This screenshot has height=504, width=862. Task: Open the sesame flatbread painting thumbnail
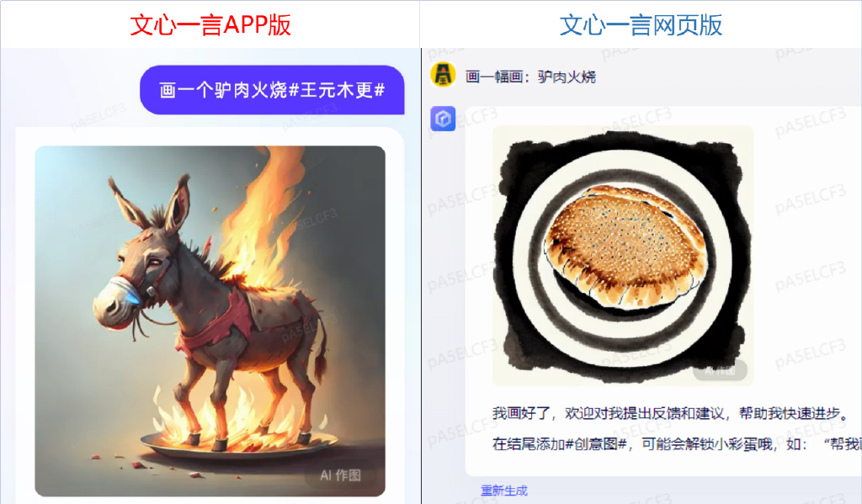(623, 256)
